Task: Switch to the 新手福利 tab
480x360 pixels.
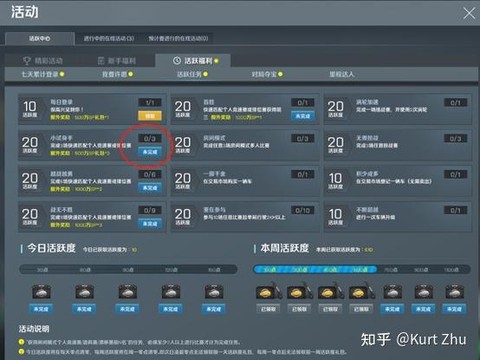Action: point(117,61)
